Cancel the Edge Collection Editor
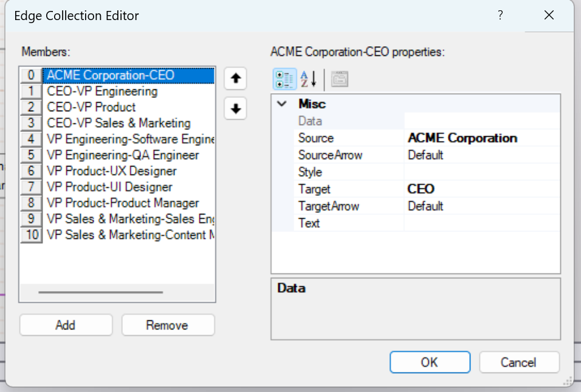This screenshot has height=392, width=581. click(x=519, y=362)
